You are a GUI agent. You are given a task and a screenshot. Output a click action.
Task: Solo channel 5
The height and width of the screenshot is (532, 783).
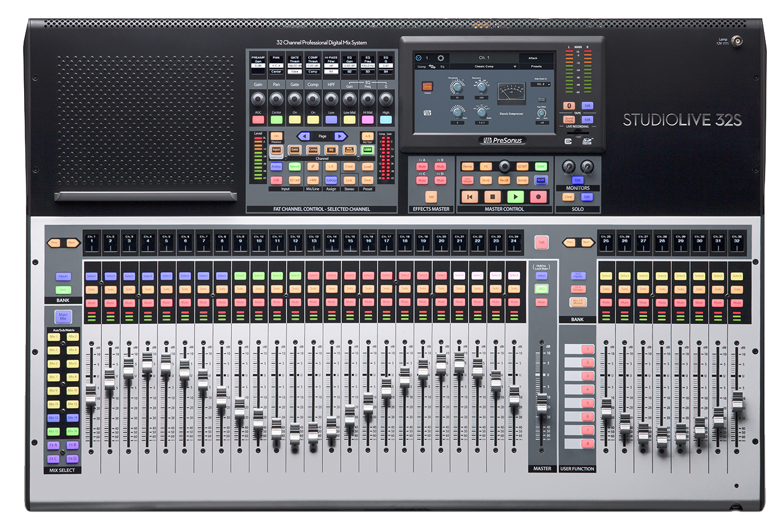[x=166, y=288]
